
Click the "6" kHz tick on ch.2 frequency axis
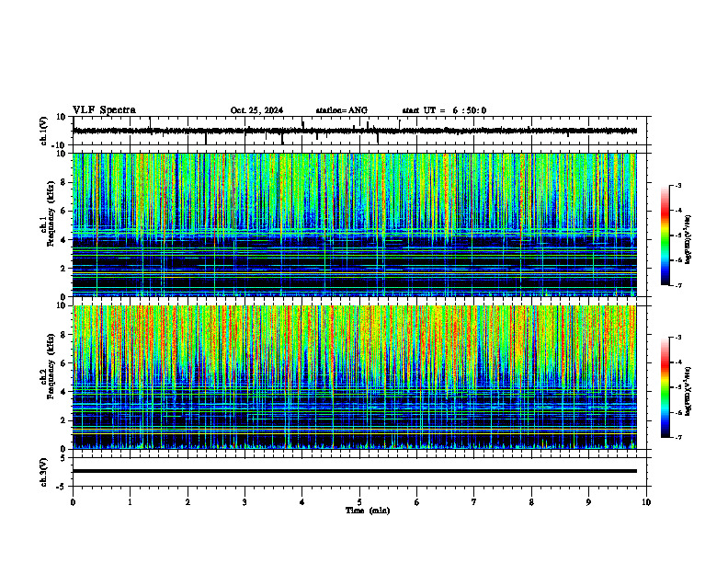pos(64,363)
